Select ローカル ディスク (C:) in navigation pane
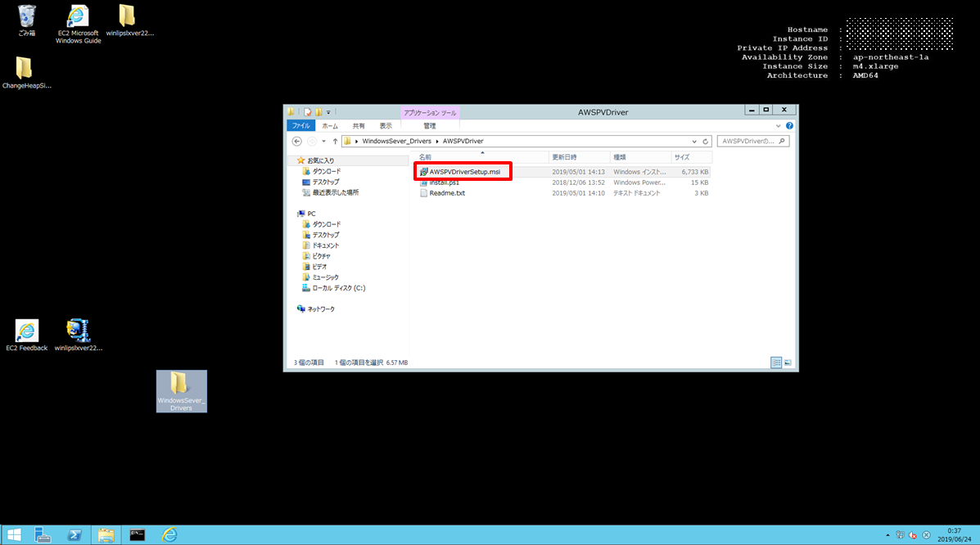Image resolution: width=980 pixels, height=545 pixels. click(x=338, y=288)
